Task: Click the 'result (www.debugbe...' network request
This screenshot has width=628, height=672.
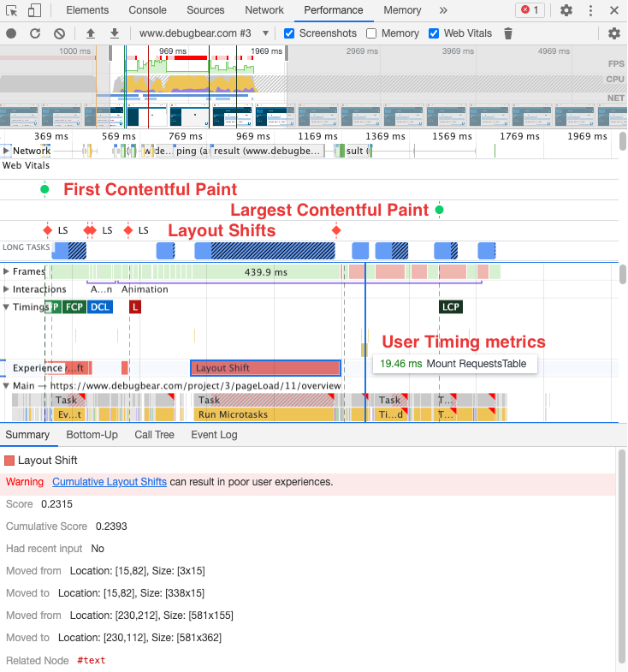Action: coord(266,151)
